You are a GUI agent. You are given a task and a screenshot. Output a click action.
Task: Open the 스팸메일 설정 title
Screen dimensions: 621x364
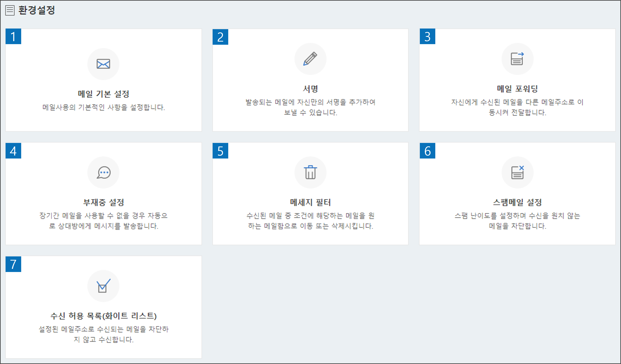click(x=517, y=202)
